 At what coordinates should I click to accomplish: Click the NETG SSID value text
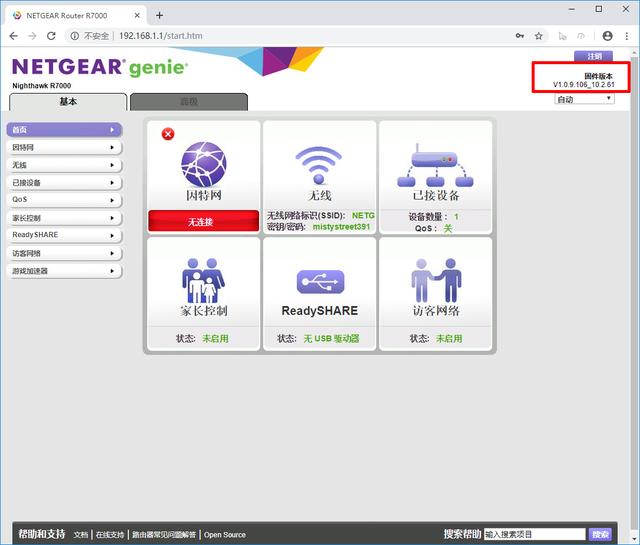click(363, 216)
